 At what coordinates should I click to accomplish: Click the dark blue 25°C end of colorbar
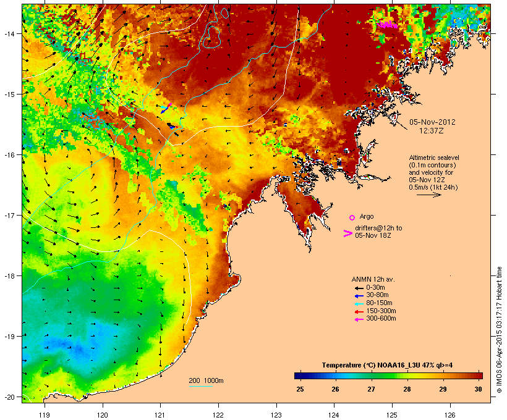pyautogui.click(x=299, y=376)
